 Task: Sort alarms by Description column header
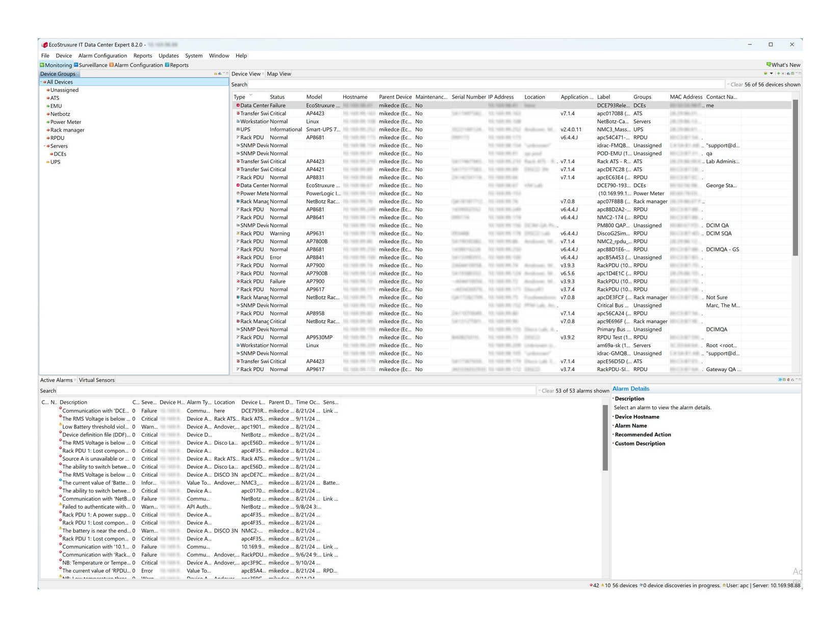(x=73, y=403)
